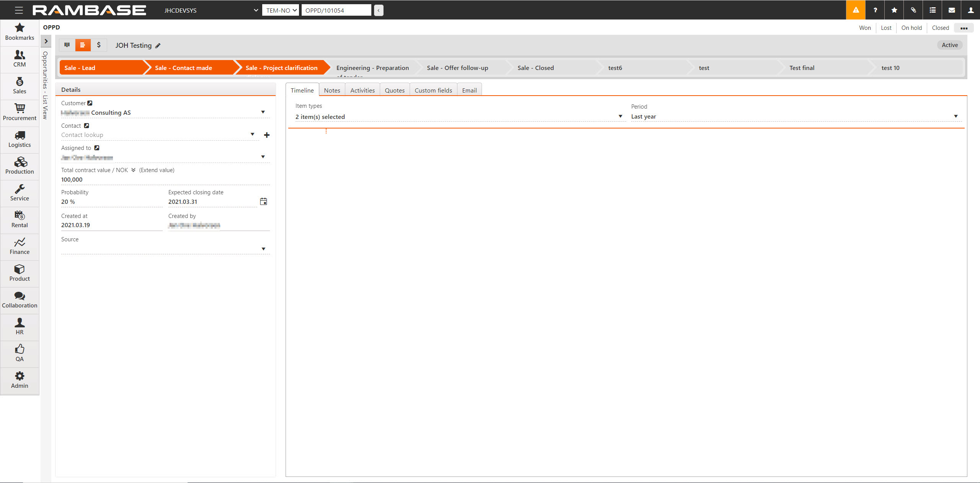Open the attachments paperclip icon
The width and height of the screenshot is (980, 483).
913,10
